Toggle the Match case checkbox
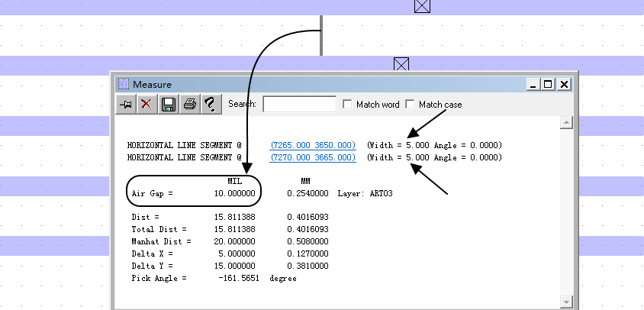The width and height of the screenshot is (644, 310). 411,105
